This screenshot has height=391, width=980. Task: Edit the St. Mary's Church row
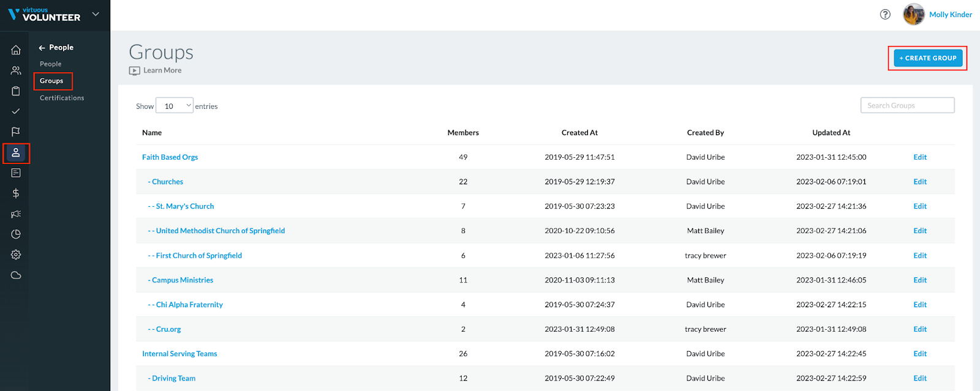[920, 206]
